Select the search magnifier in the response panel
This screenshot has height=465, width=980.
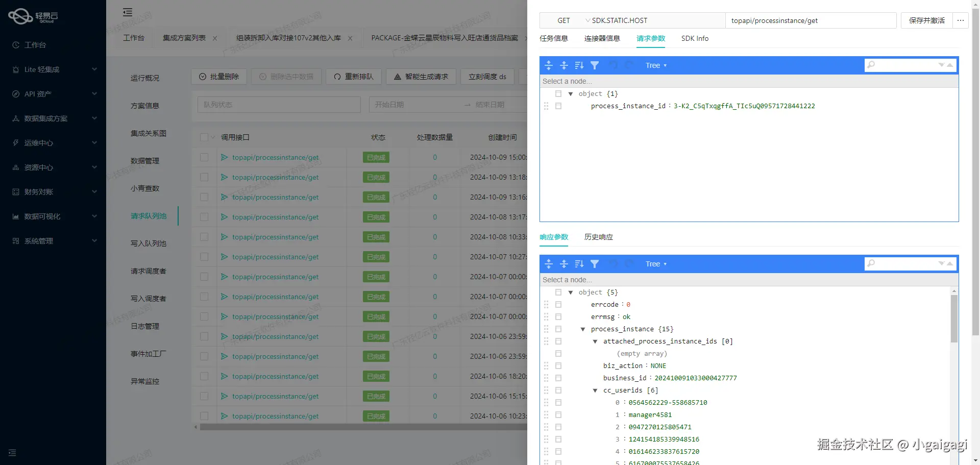pyautogui.click(x=871, y=264)
